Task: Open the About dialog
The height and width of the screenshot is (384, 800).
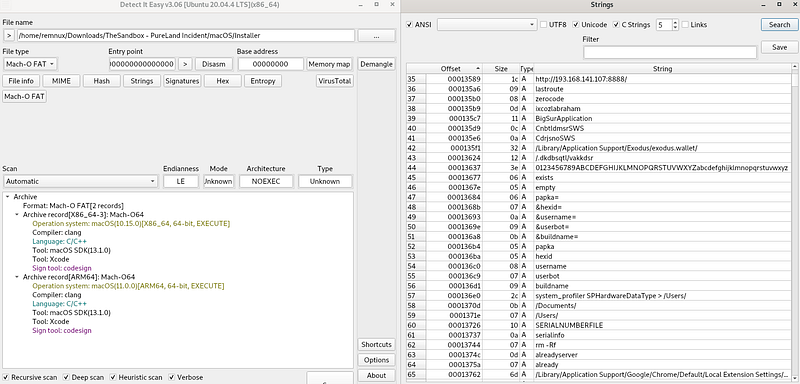Action: tap(376, 375)
